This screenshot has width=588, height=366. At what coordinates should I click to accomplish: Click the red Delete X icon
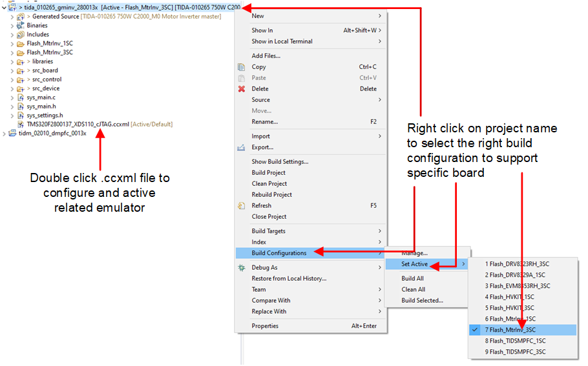242,89
